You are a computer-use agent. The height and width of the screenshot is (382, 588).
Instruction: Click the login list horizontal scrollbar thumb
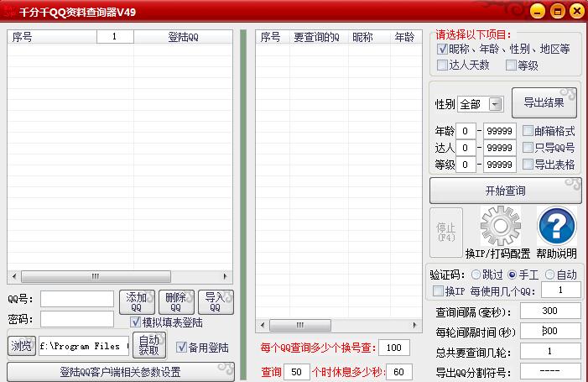tap(96, 276)
